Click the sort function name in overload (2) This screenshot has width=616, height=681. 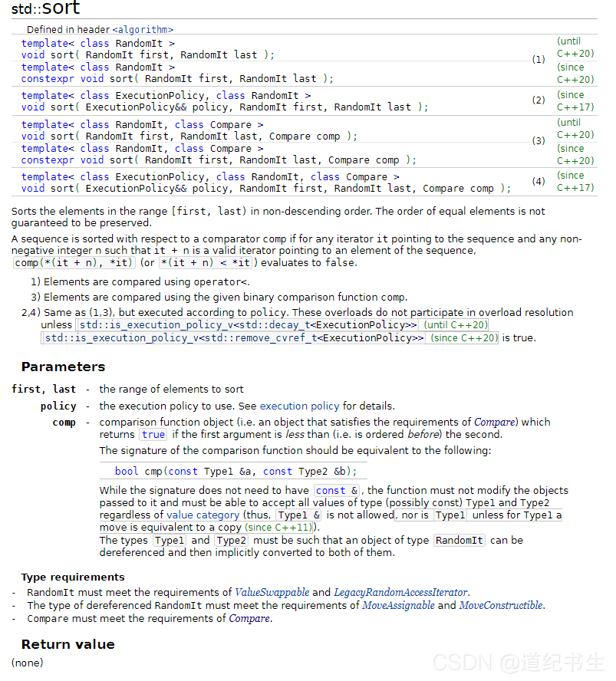pyautogui.click(x=62, y=107)
